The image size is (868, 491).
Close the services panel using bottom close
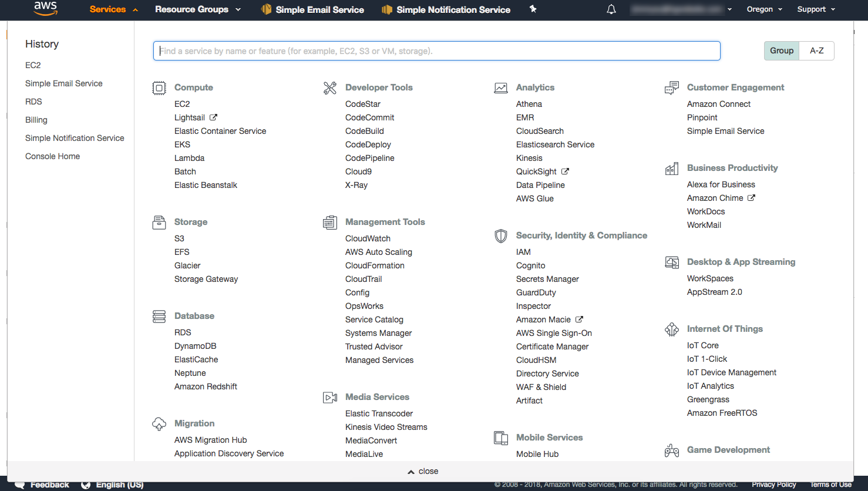tap(423, 471)
